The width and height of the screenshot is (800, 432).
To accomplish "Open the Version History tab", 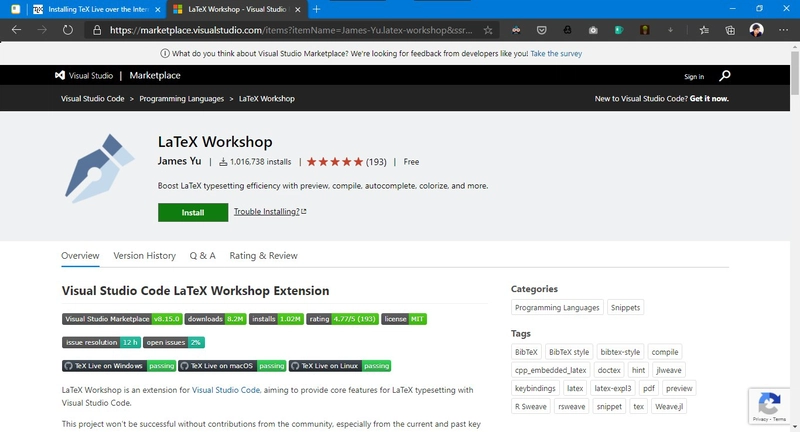I will 144,256.
